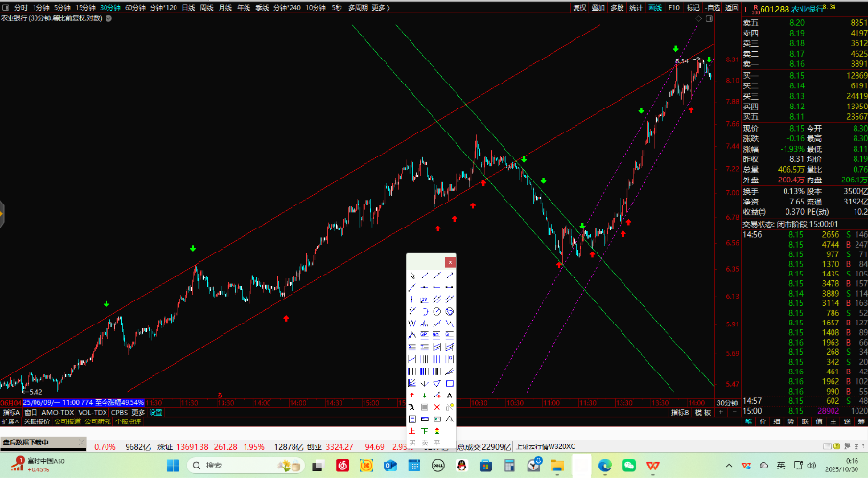Click 设置 settings in indicator bar
This screenshot has height=480, width=868.
(x=156, y=413)
